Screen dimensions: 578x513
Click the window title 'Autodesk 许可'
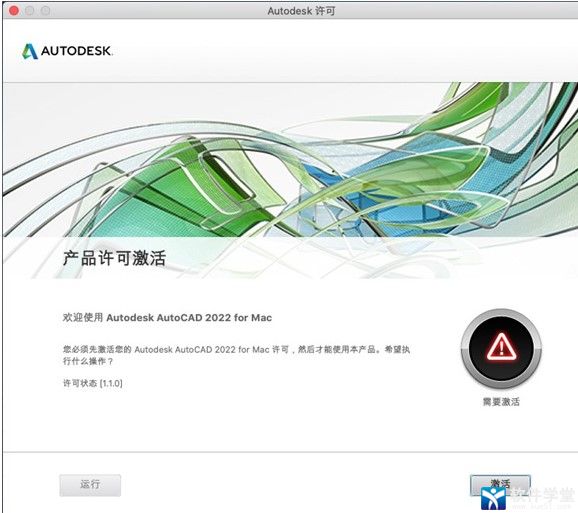click(301, 11)
